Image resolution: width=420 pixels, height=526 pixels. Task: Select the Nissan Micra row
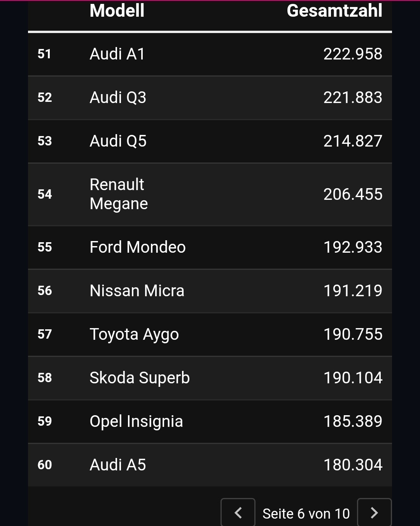coord(210,291)
